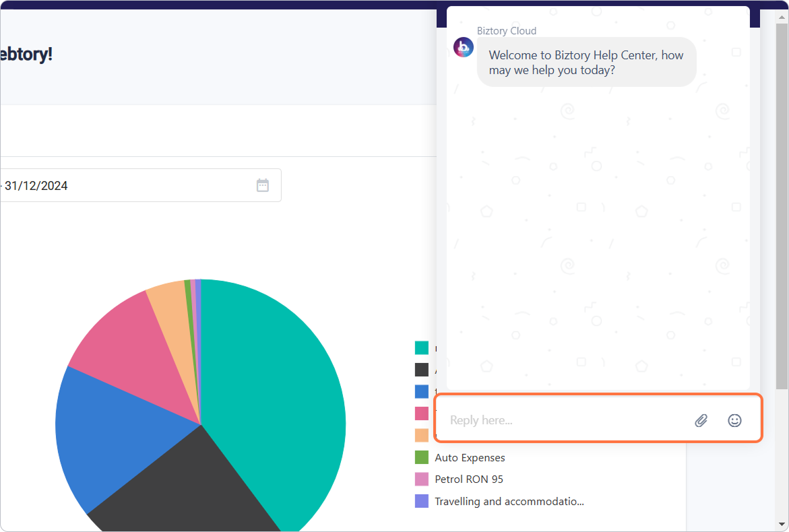The width and height of the screenshot is (789, 532).
Task: Click the dark gray legend color swatch
Action: point(422,370)
